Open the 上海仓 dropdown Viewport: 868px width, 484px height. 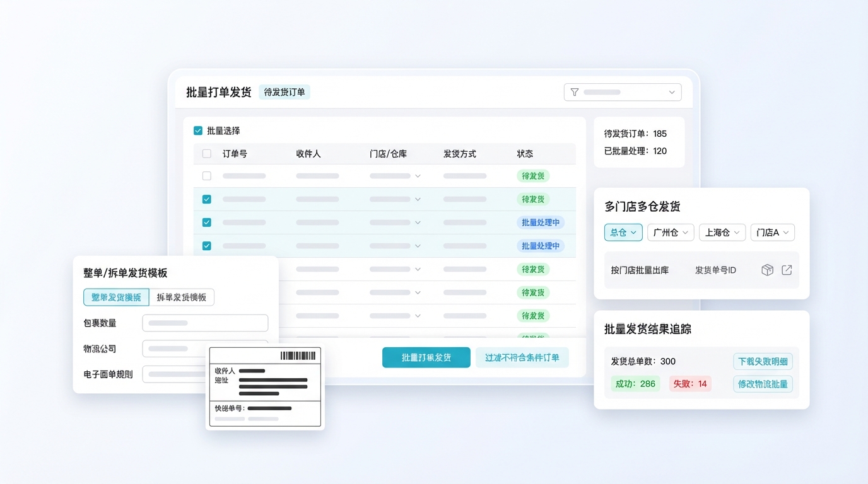pos(722,233)
